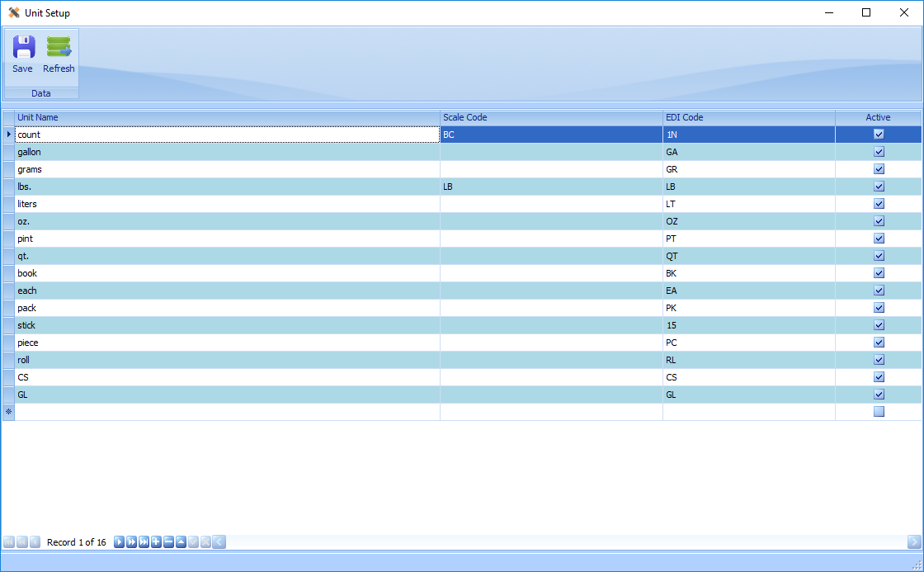The height and width of the screenshot is (572, 924).
Task: Click new row Unit Name cell
Action: [227, 412]
